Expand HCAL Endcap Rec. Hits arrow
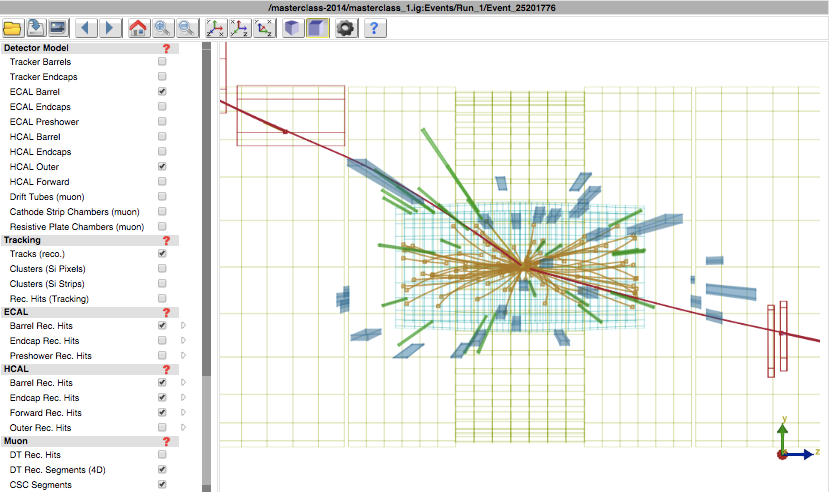The height and width of the screenshot is (492, 829). tap(183, 398)
